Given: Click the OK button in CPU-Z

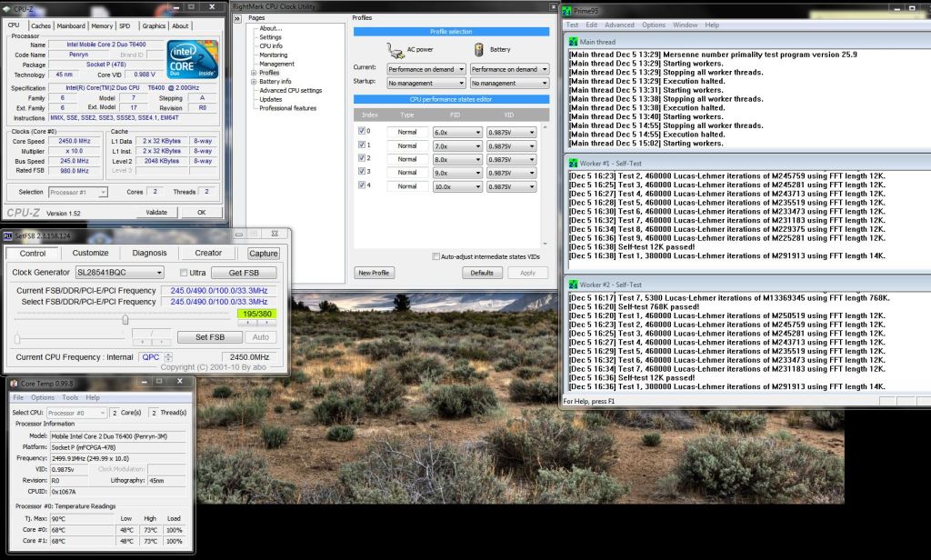Looking at the screenshot, I should pyautogui.click(x=201, y=213).
